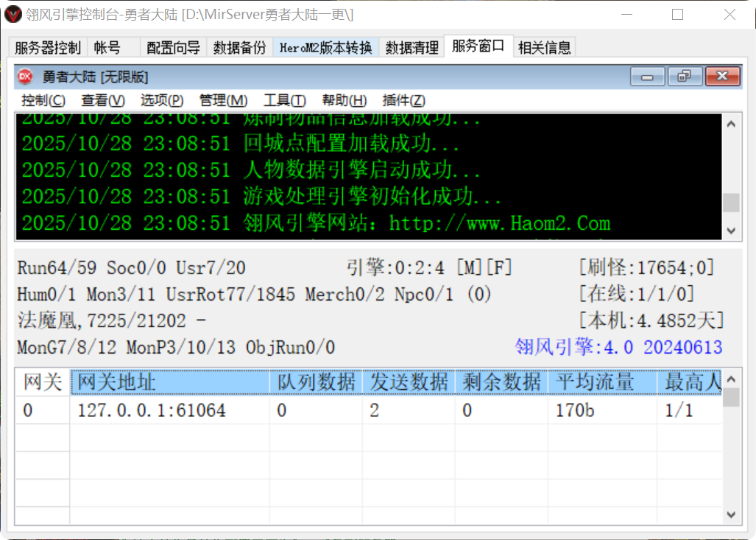Open the 控制(C) menu
This screenshot has width=756, height=540.
tap(43, 100)
